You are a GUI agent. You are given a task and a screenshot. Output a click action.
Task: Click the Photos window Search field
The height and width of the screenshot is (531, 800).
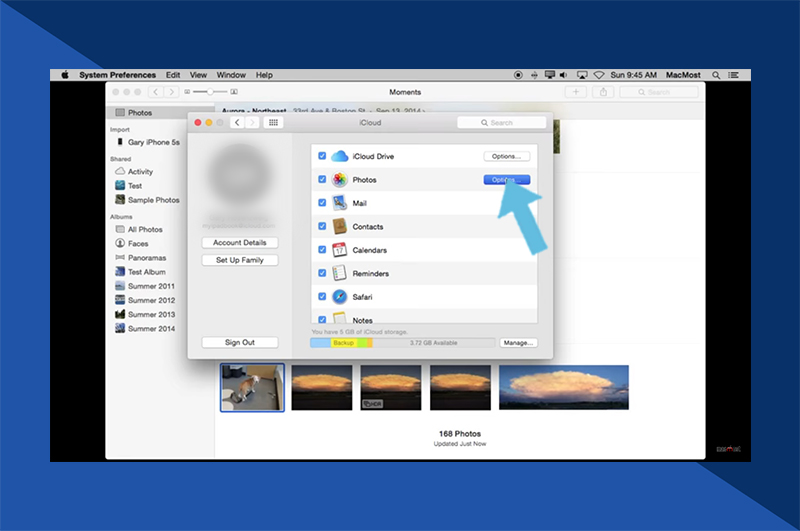click(659, 92)
